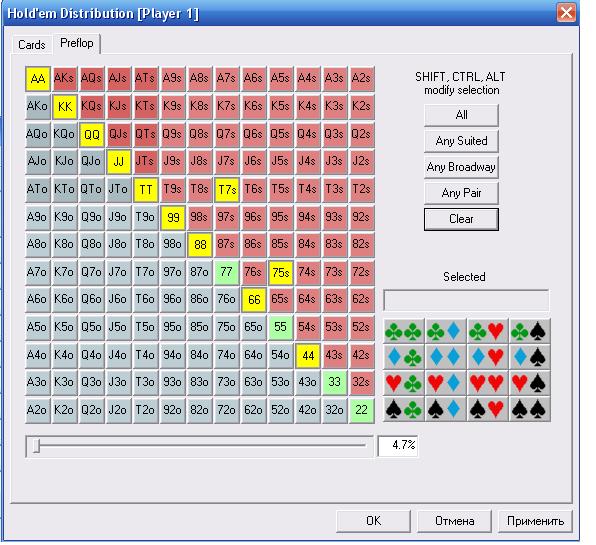
Task: Select the 32o hand cell
Action: (334, 410)
